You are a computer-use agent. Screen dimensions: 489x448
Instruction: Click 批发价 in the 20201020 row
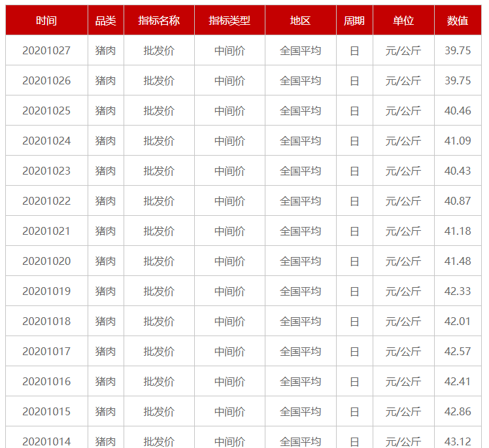click(x=159, y=262)
